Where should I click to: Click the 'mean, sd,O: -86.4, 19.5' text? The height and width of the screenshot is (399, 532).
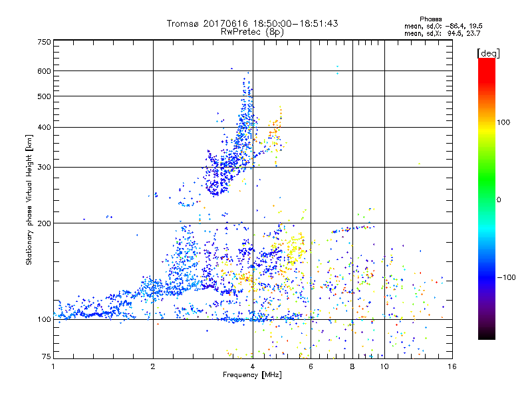[x=443, y=26]
